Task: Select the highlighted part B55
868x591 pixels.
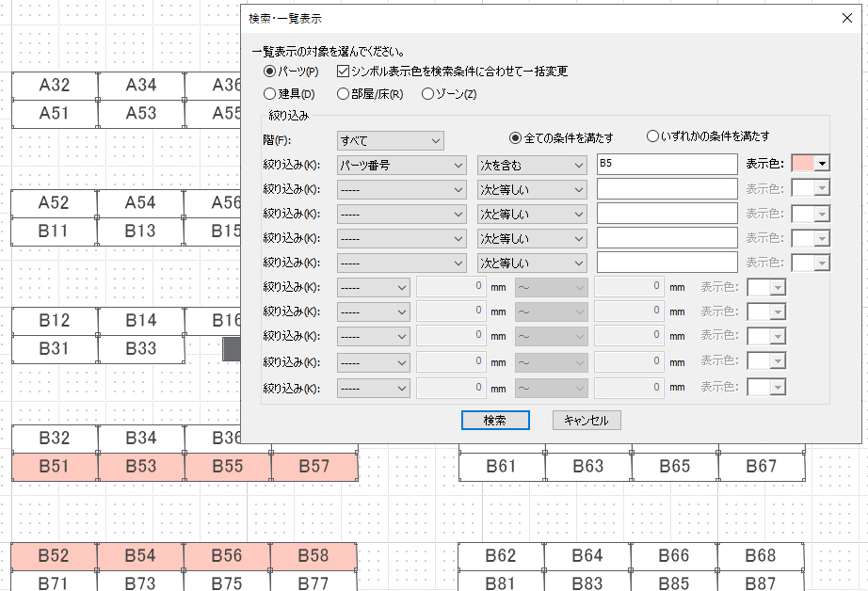Action: pos(228,466)
